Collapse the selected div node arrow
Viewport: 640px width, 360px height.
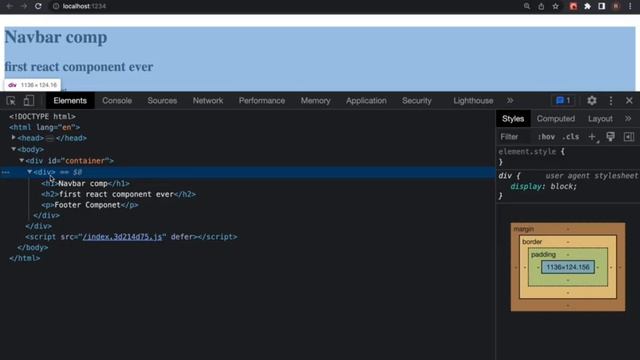click(x=30, y=172)
